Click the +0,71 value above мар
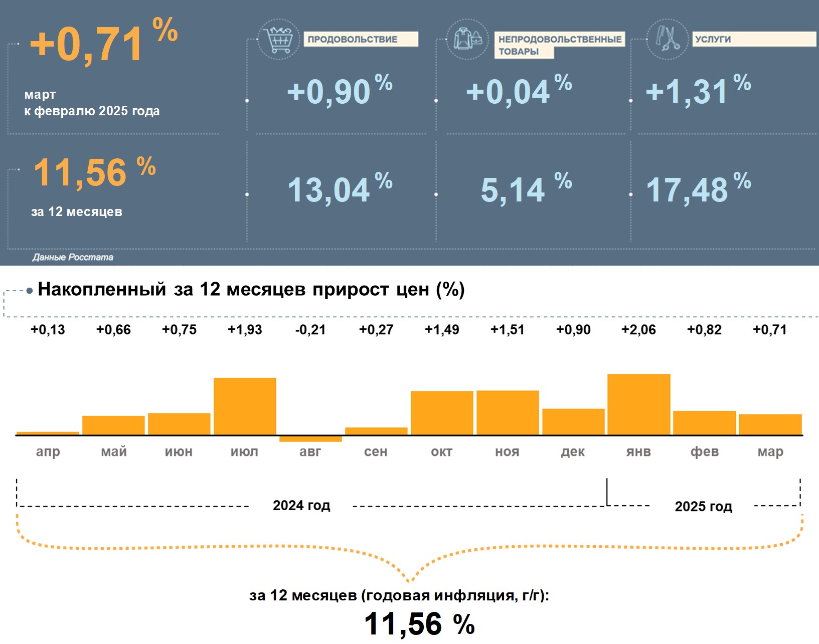Screen dimensions: 819x644 pyautogui.click(x=770, y=330)
